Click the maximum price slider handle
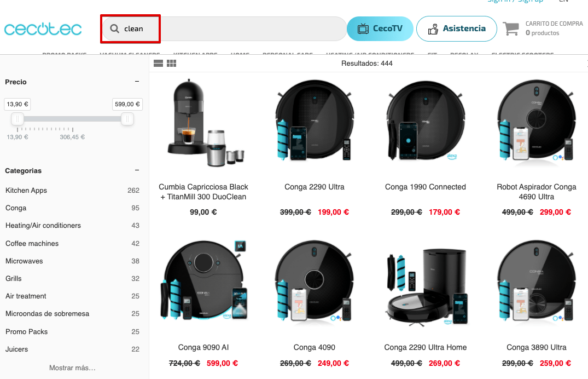Viewport: 588px width, 379px height. coord(127,119)
